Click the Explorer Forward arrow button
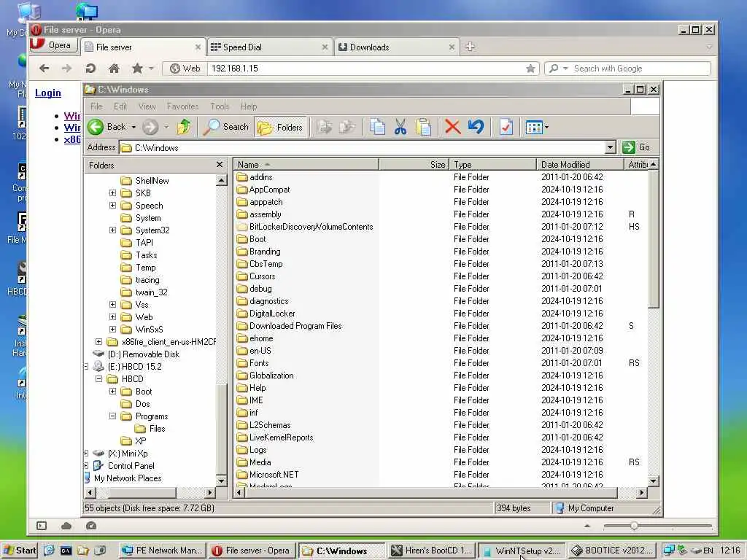This screenshot has height=560, width=747. click(x=150, y=127)
